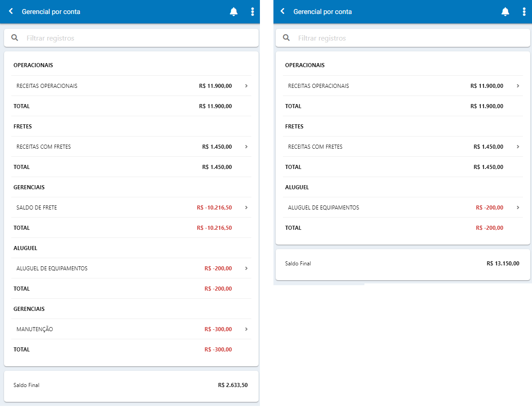532x410 pixels.
Task: Click the FRETES section heading on right screen
Action: (294, 126)
